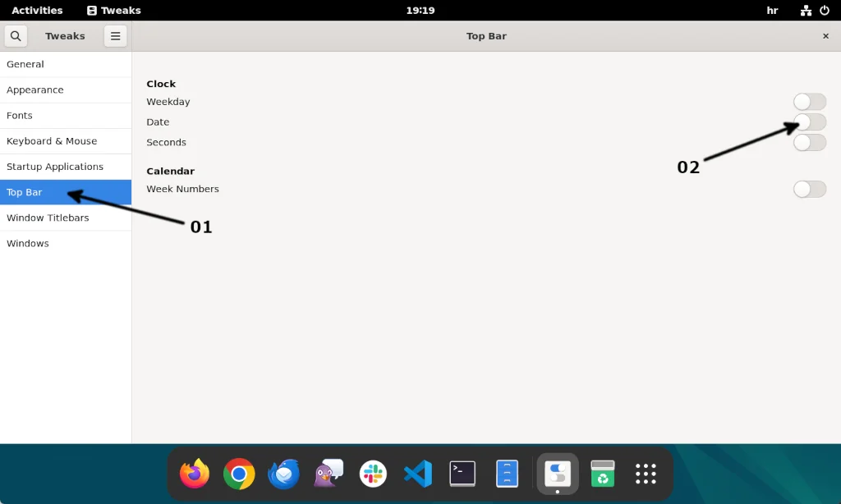This screenshot has width=841, height=504.
Task: Open a Terminal window
Action: pos(462,474)
